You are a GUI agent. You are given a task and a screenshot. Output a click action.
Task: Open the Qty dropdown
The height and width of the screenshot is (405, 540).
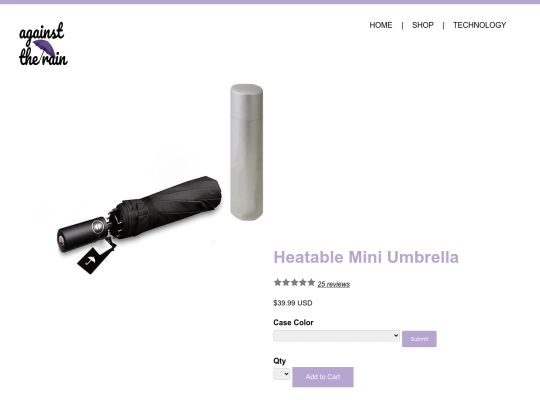[x=282, y=374]
